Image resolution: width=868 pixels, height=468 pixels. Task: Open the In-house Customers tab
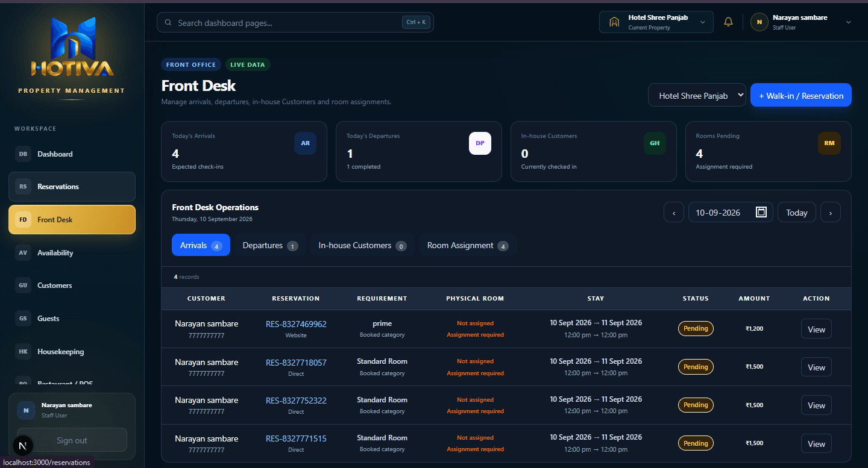pos(362,245)
